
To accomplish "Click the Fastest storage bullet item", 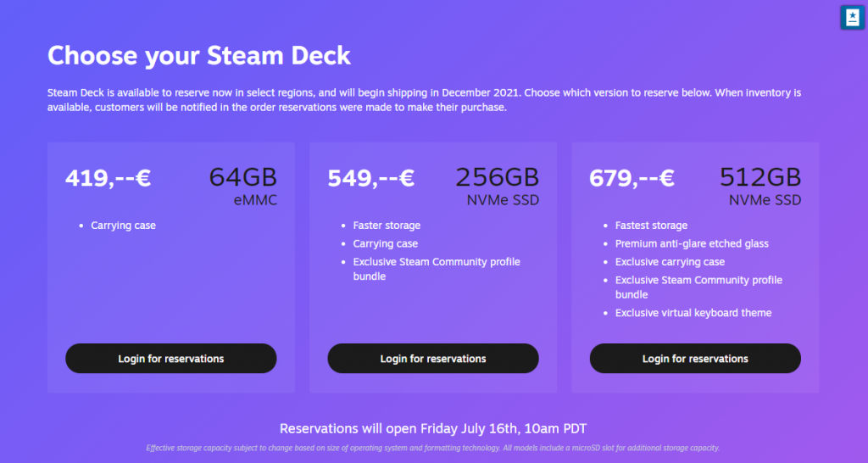I will 651,226.
